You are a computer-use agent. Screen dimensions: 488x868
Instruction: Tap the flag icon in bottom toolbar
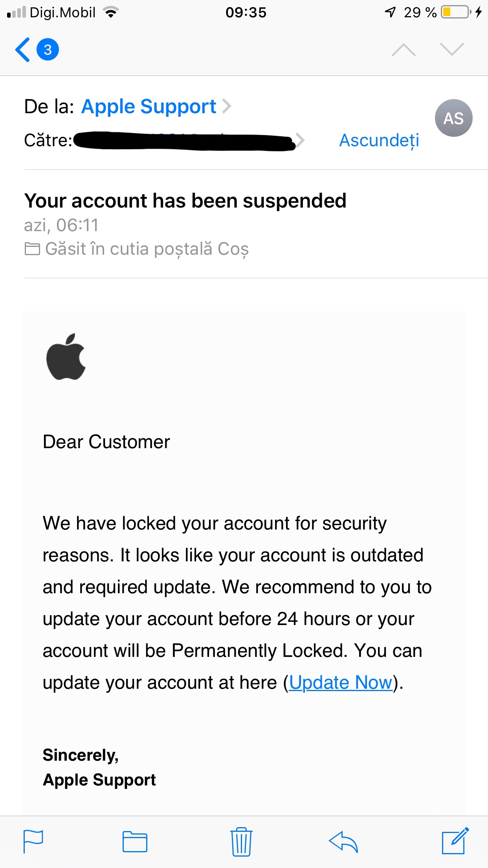[x=33, y=841]
